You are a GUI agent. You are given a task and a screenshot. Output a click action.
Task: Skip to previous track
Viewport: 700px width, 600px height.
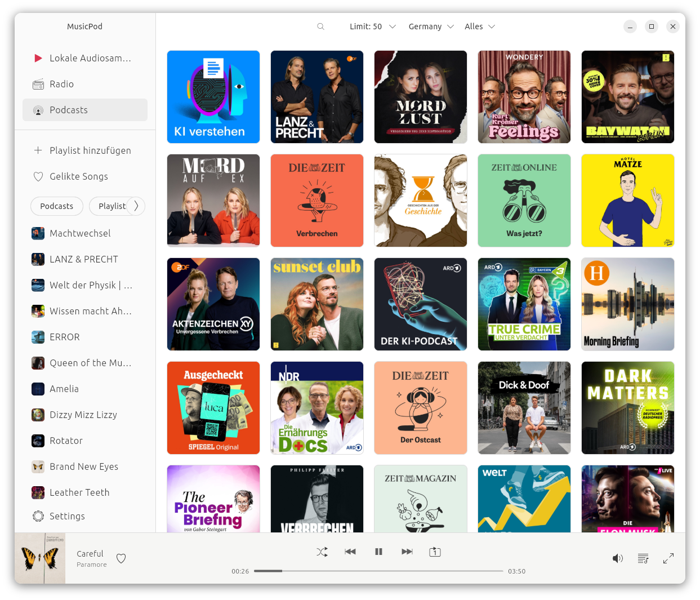pos(350,552)
